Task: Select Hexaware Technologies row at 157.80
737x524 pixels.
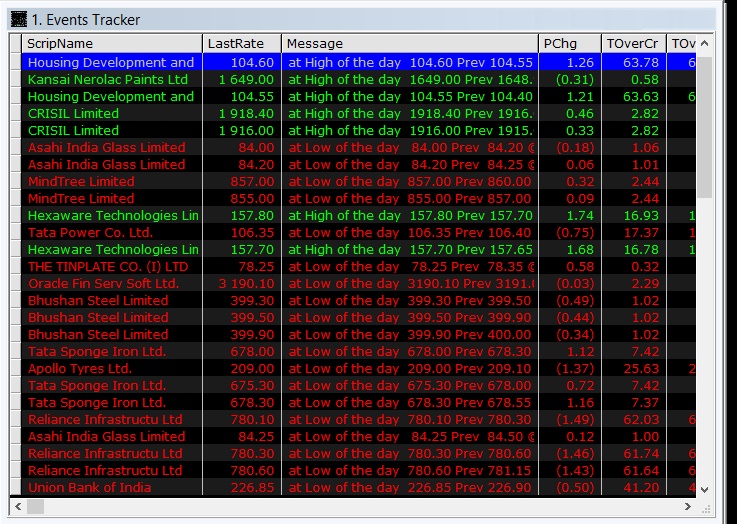Action: [x=358, y=215]
